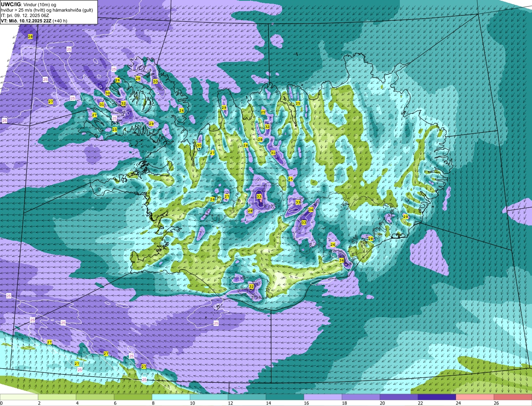Select the 0–2 m/s pale cream legend swatch
532x406 pixels.
[x=19, y=397]
